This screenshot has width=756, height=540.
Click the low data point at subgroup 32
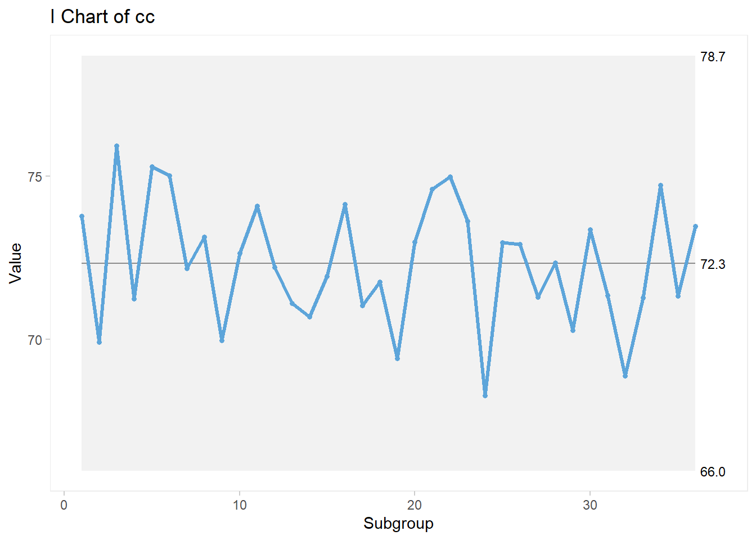pyautogui.click(x=625, y=376)
